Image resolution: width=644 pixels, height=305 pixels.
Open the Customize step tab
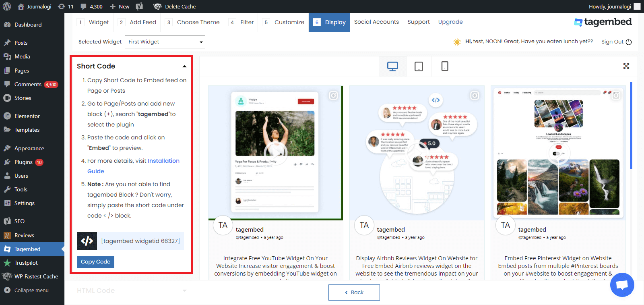[x=283, y=22]
